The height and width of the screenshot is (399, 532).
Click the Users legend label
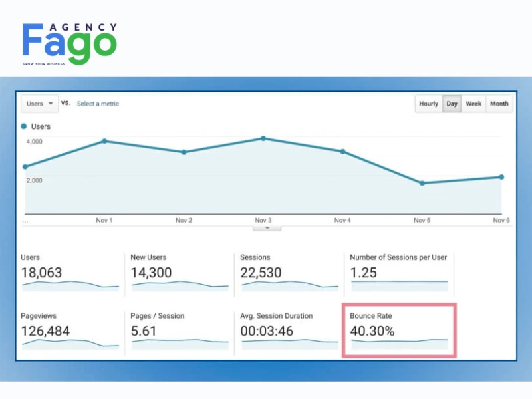coord(41,126)
